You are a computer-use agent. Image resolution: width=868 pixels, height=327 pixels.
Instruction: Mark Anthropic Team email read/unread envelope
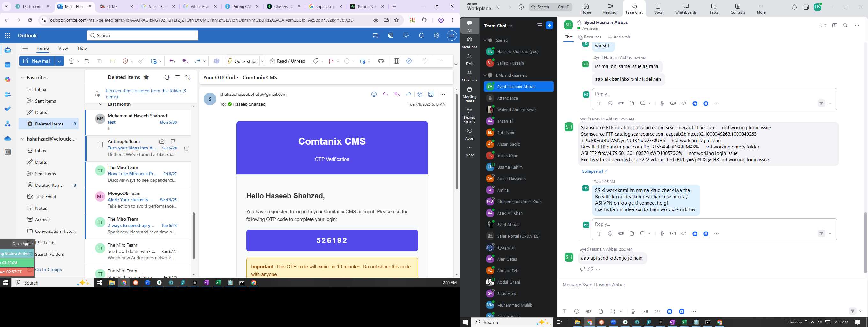pos(162,141)
